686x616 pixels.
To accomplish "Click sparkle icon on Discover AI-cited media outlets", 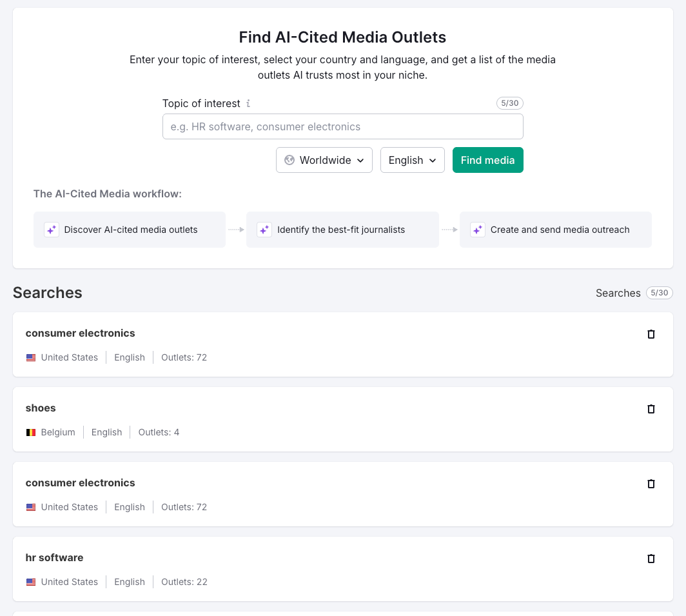I will (x=52, y=230).
